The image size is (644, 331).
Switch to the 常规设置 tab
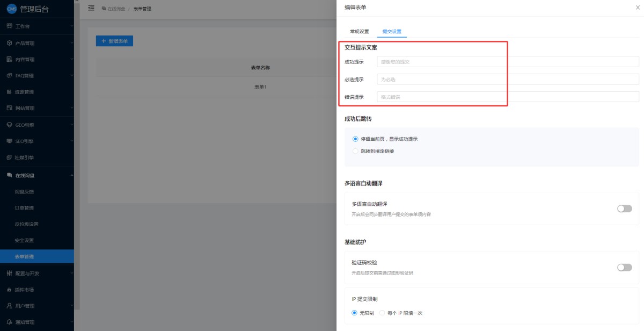(x=359, y=31)
